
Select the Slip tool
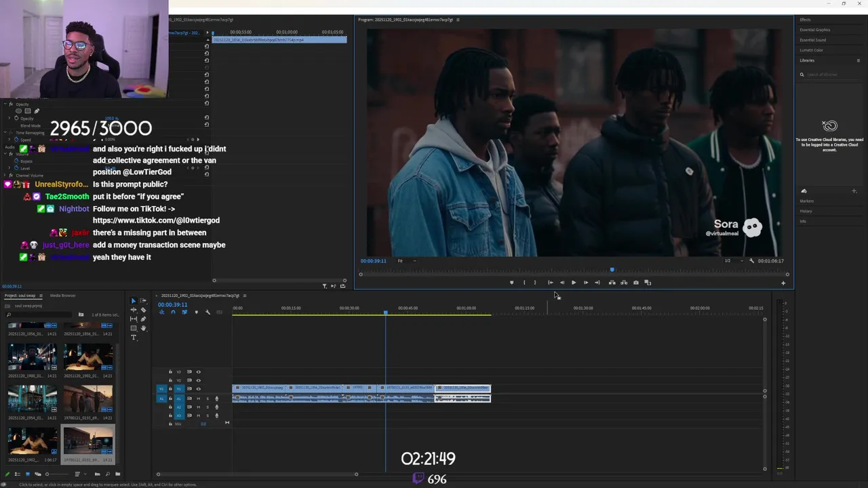(134, 319)
